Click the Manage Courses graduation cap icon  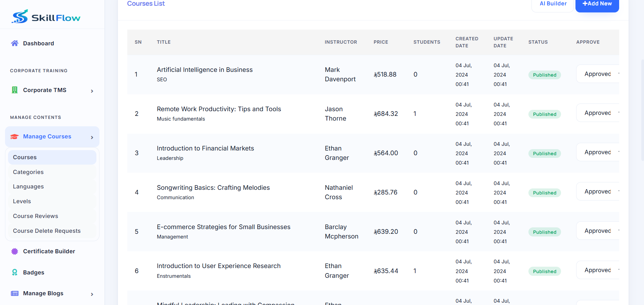15,136
